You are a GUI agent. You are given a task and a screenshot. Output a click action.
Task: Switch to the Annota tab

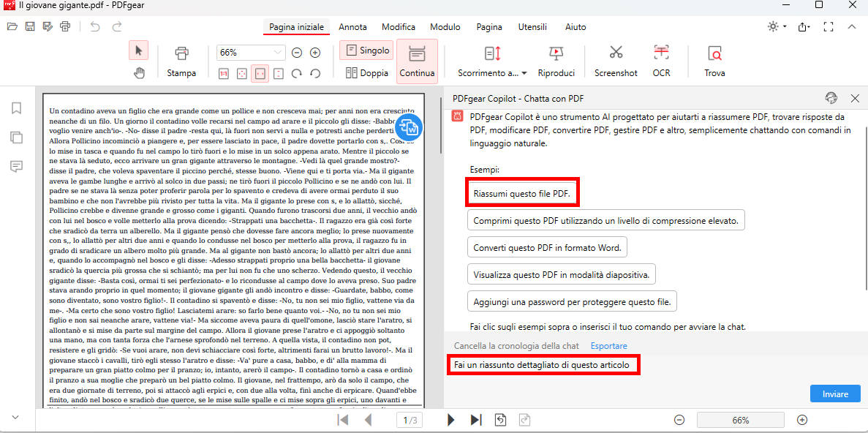(x=352, y=26)
